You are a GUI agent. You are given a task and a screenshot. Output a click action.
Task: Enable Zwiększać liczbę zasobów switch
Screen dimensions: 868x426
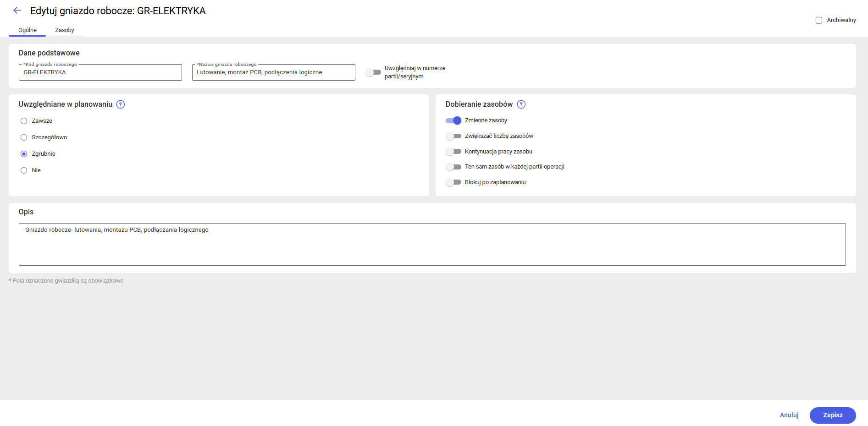click(453, 136)
